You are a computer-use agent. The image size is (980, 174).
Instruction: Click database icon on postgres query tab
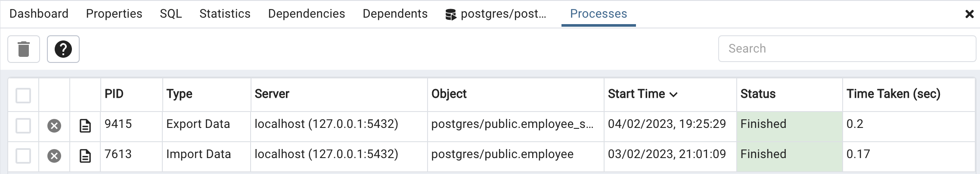tap(451, 15)
